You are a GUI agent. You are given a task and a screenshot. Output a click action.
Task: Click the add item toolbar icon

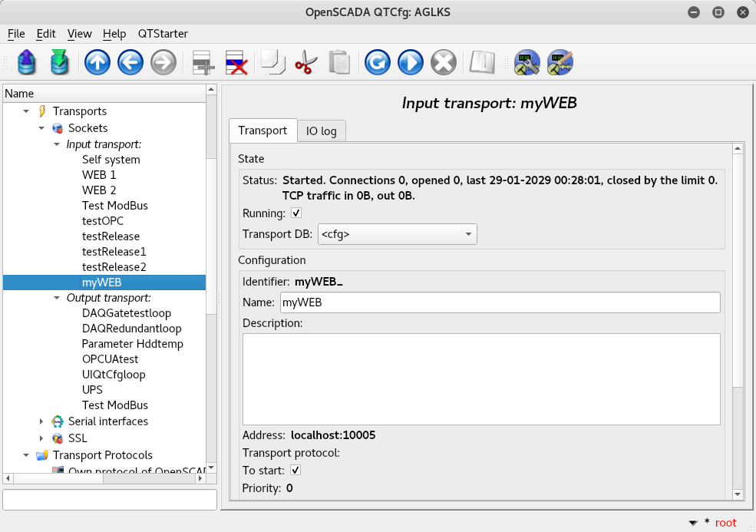click(203, 63)
